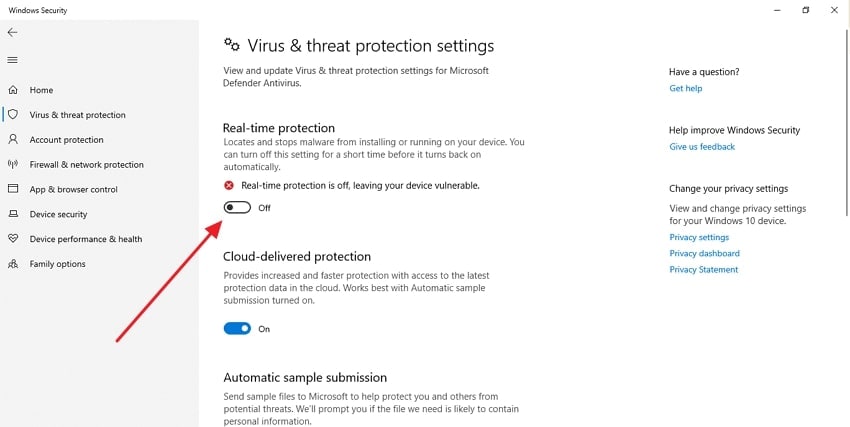The image size is (850, 427).
Task: Visit the Privacy dashboard link
Action: pos(704,253)
